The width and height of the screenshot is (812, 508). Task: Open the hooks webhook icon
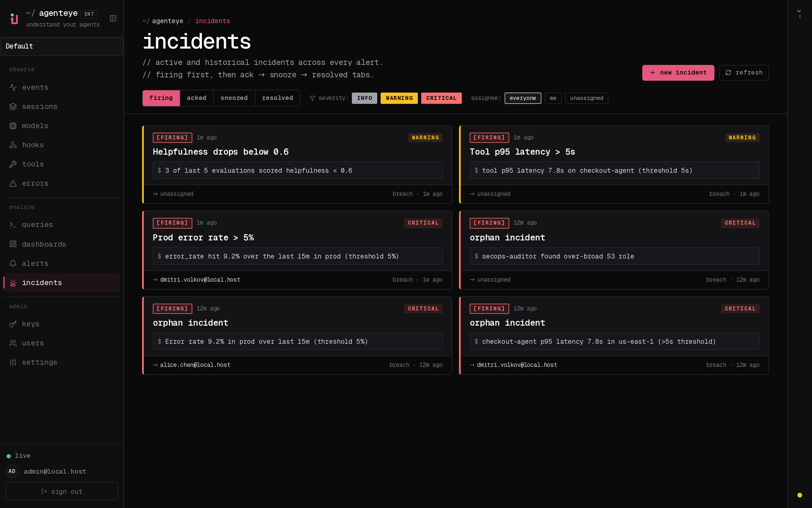pos(13,145)
